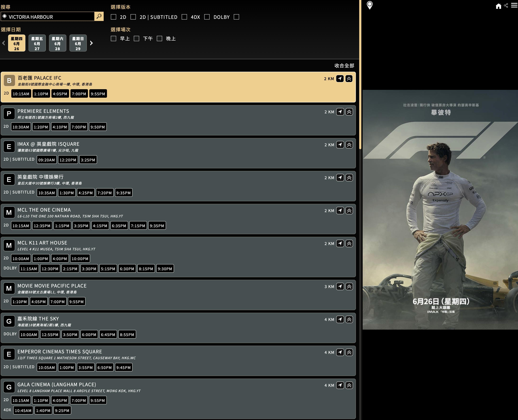Show previous dates with left arrow
This screenshot has height=420, width=518.
tap(3, 43)
